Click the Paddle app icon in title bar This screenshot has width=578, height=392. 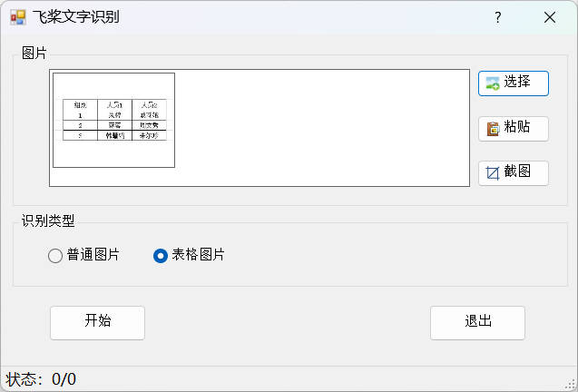17,17
